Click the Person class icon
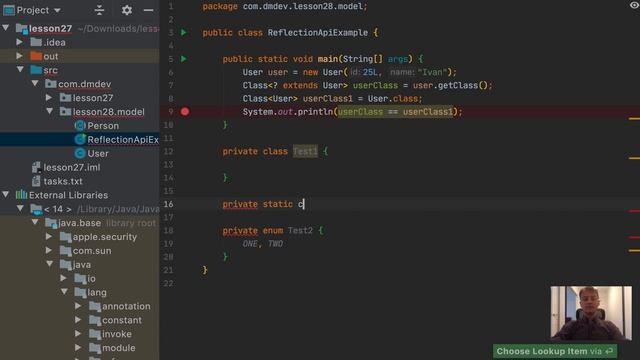This screenshot has width=640, height=360. point(80,126)
